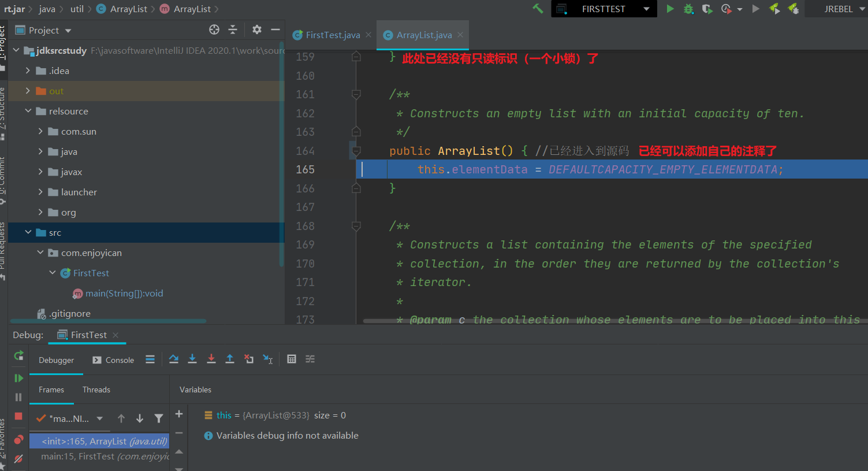Open the Debugger tab
The height and width of the screenshot is (471, 868).
coord(56,360)
